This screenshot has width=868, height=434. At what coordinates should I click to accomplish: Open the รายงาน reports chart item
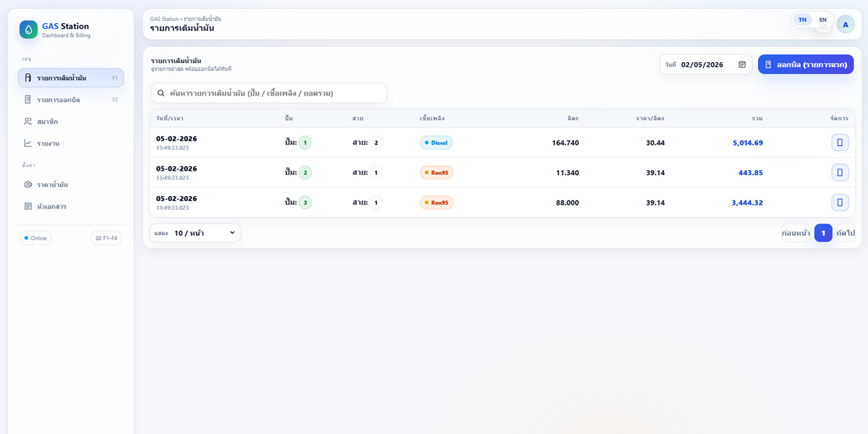48,143
